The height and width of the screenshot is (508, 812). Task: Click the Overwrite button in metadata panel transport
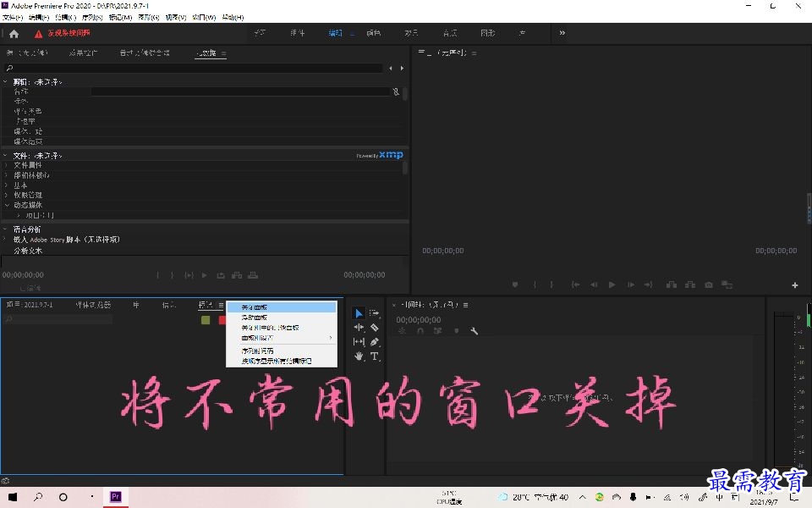click(x=253, y=275)
